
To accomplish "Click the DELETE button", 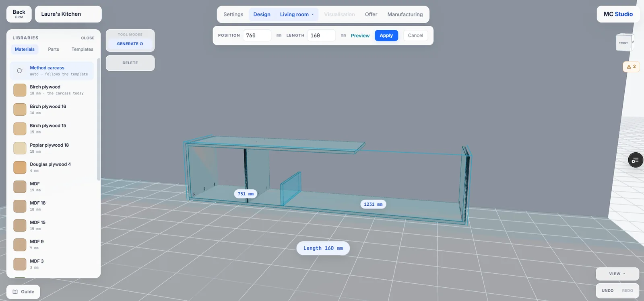I will 130,63.
